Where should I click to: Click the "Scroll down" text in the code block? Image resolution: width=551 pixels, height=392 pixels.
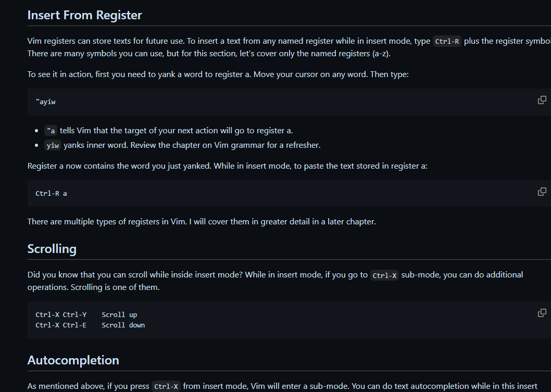(x=123, y=325)
